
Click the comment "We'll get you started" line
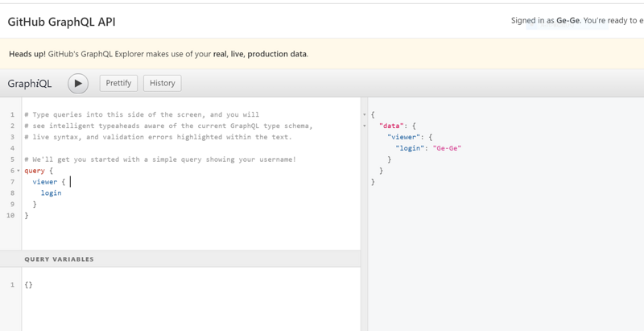tap(160, 159)
